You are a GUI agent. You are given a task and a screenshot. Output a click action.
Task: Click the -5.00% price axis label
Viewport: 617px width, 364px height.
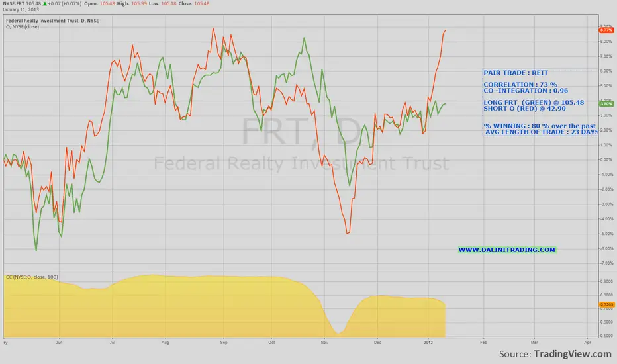click(606, 234)
